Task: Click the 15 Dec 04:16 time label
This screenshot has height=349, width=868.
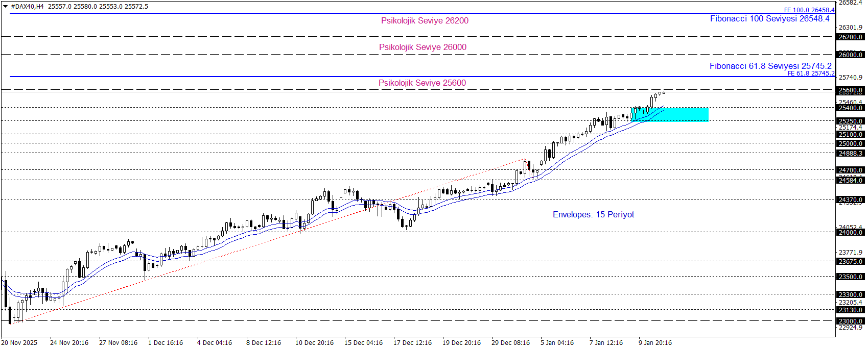Action: (x=363, y=343)
